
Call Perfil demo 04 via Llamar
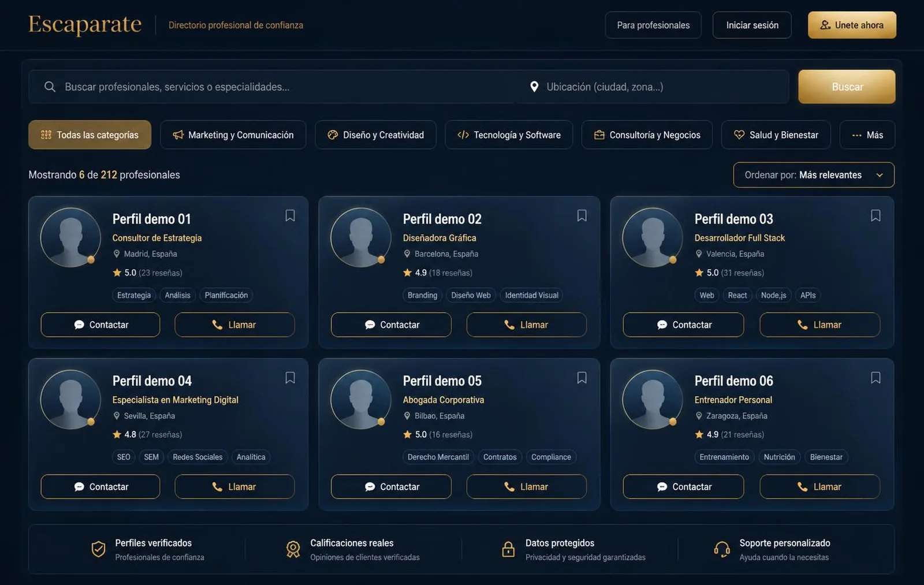234,487
